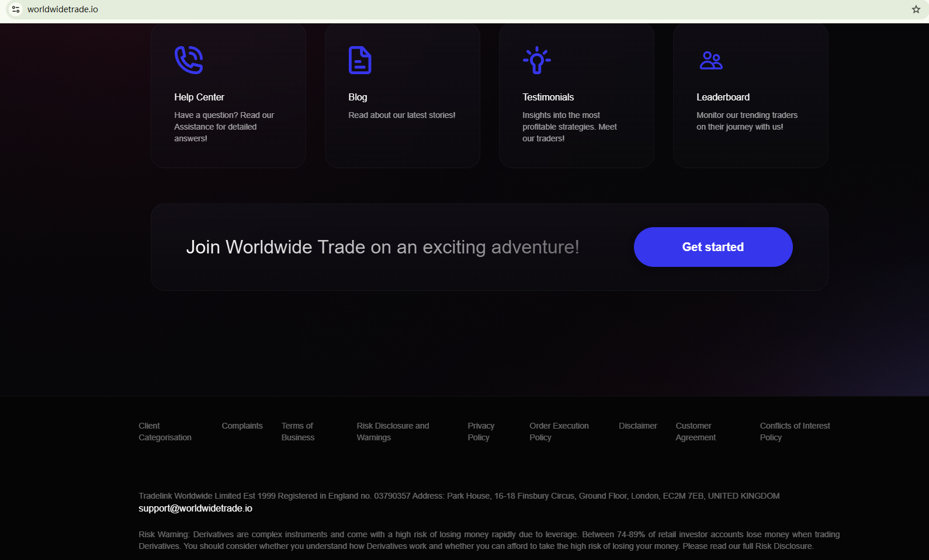This screenshot has height=560, width=929.
Task: View Conflicts of Interest Policy
Action: click(795, 432)
